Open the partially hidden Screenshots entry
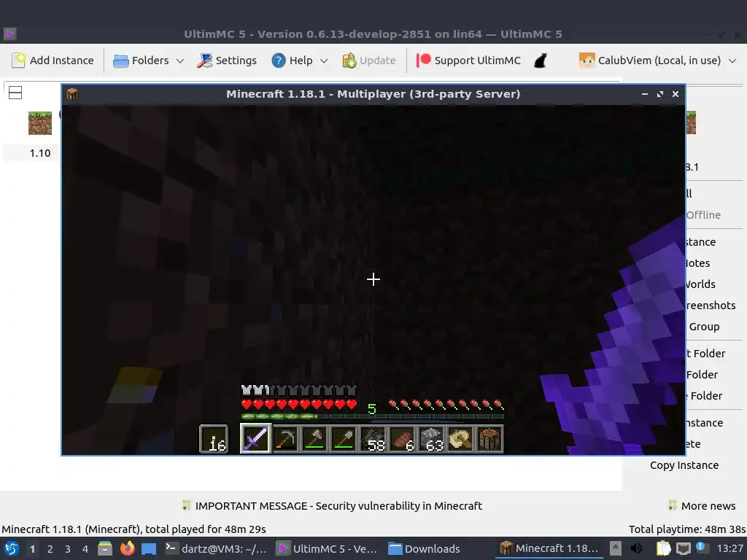Screen dimensions: 747x560 pyautogui.click(x=711, y=306)
